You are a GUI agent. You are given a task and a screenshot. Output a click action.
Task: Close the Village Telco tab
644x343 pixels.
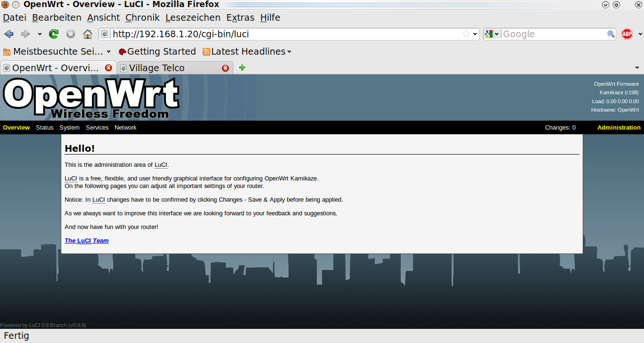(225, 68)
